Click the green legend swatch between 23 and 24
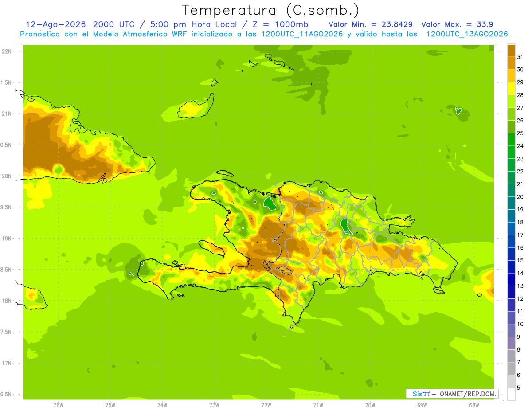 click(x=511, y=152)
